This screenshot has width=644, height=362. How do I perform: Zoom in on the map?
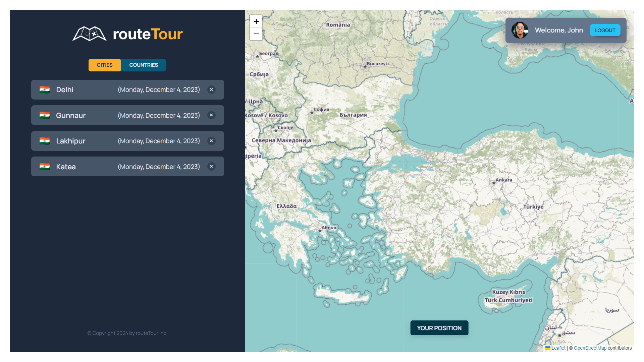click(256, 21)
